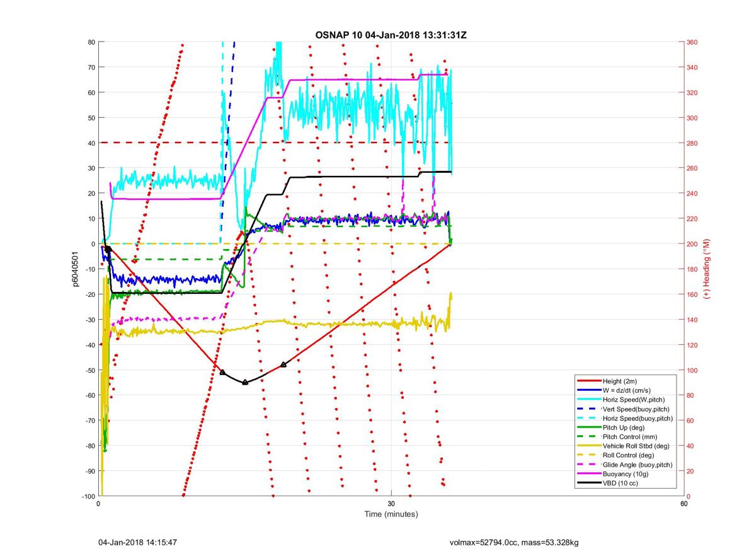
Task: Select the 'Glide Angle (buoy,pitch)' legend entry
Action: 638,465
